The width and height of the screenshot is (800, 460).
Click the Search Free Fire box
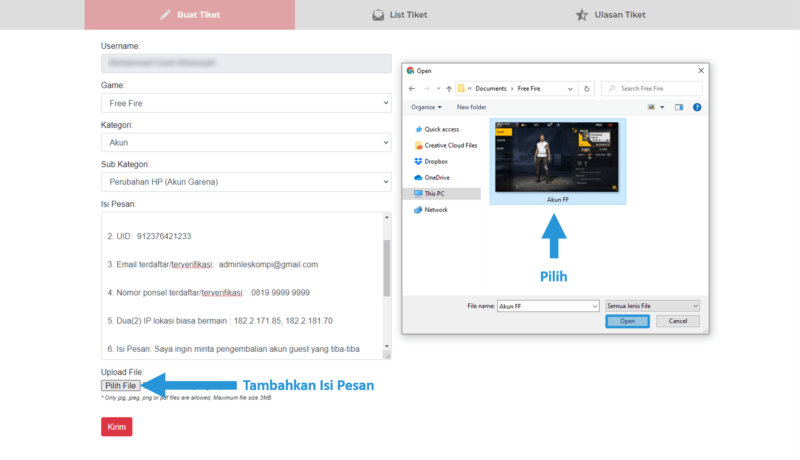click(x=652, y=89)
